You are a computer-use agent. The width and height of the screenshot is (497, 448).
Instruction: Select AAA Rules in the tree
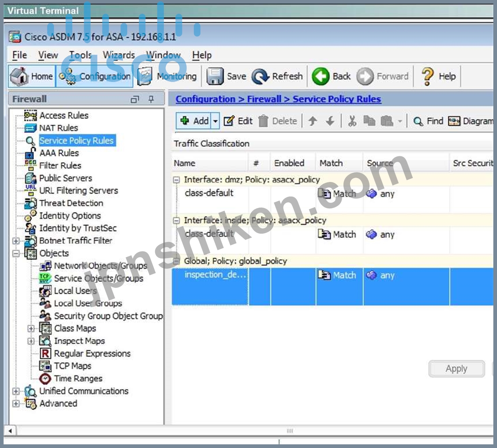pos(59,153)
